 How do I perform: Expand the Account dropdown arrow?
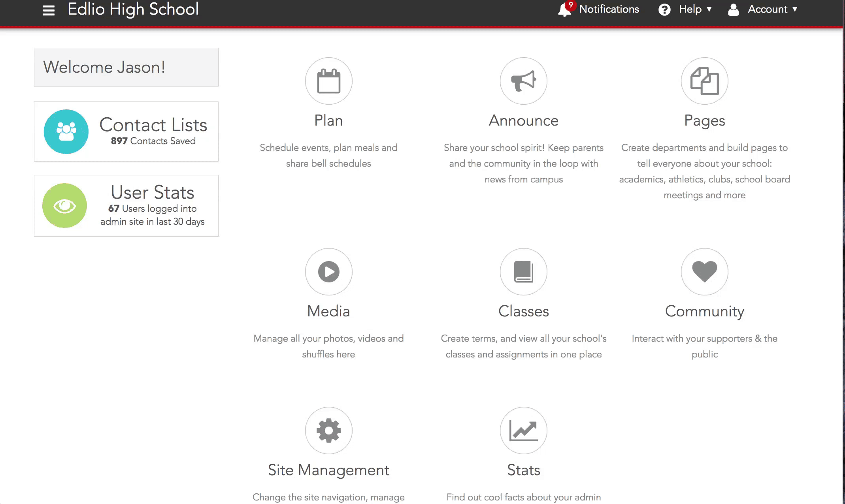(x=794, y=9)
